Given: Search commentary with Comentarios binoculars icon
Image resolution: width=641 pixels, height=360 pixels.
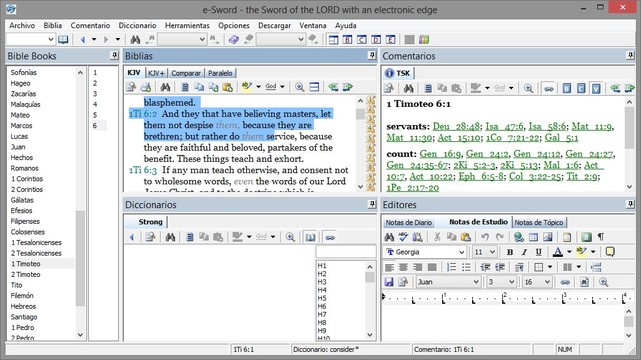Looking at the screenshot, I should (x=408, y=88).
